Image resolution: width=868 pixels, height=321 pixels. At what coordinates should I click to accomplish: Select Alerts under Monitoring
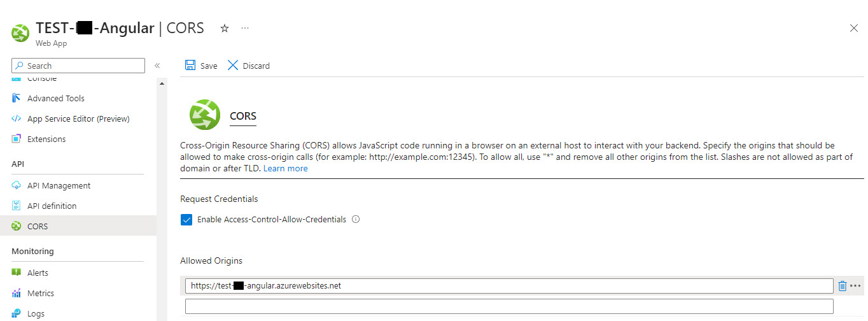pos(38,273)
